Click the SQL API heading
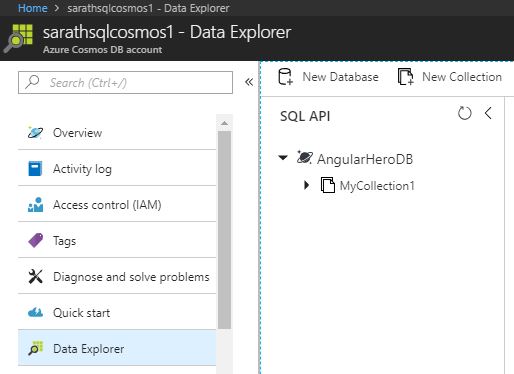The image size is (514, 374). [x=305, y=116]
